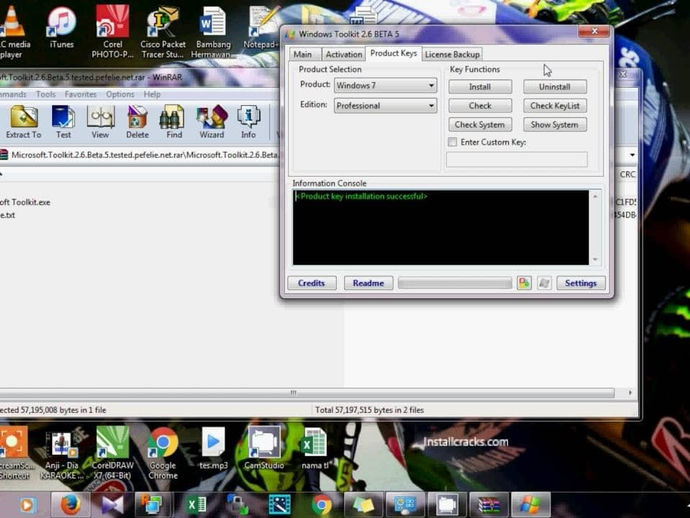Open the Favorites menu in WinRAR
The image size is (690, 518).
(x=80, y=94)
